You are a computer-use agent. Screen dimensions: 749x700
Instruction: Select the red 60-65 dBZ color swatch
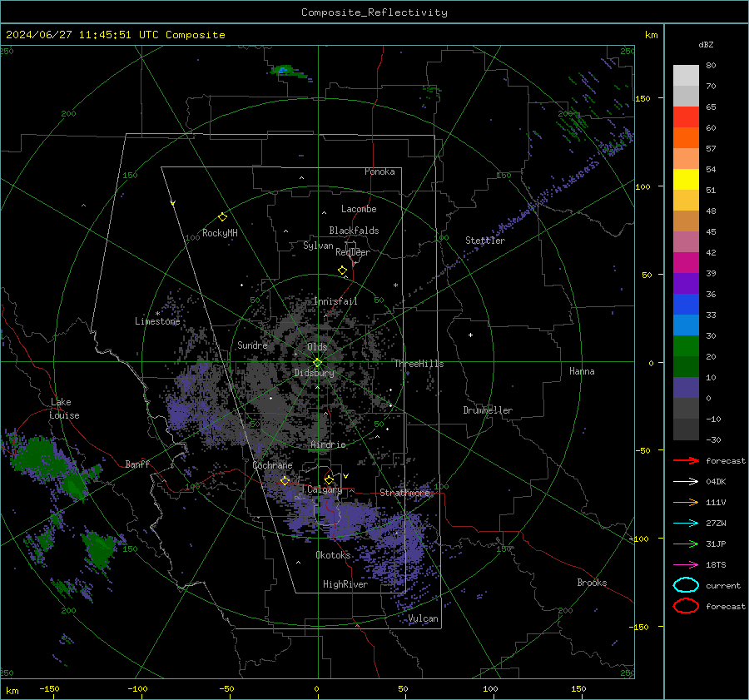click(x=686, y=117)
